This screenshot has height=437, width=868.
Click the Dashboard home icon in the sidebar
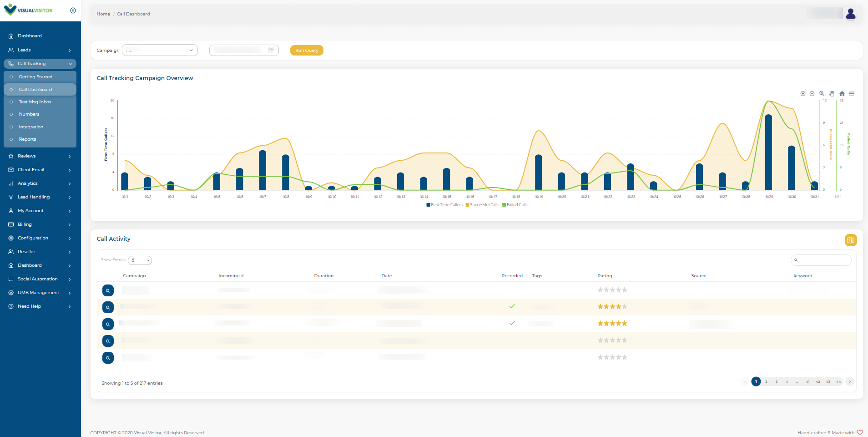coord(11,36)
